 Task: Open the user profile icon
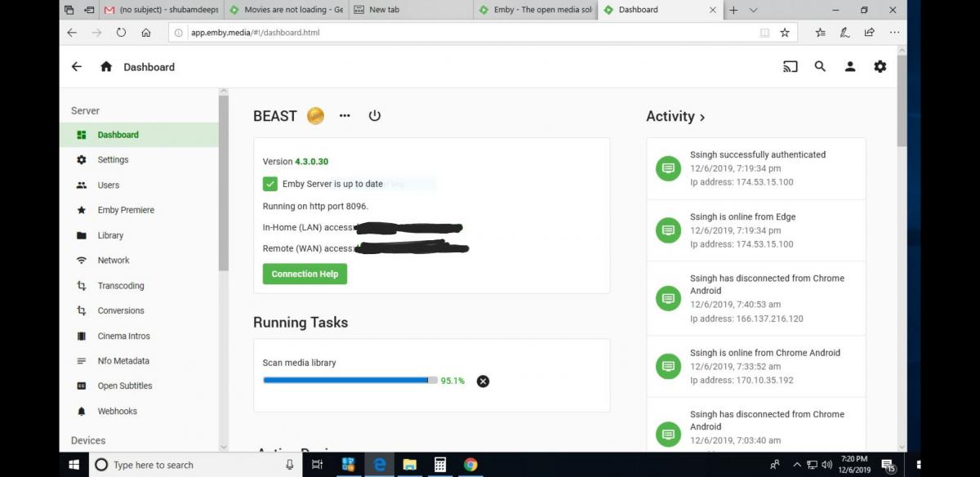[x=850, y=67]
